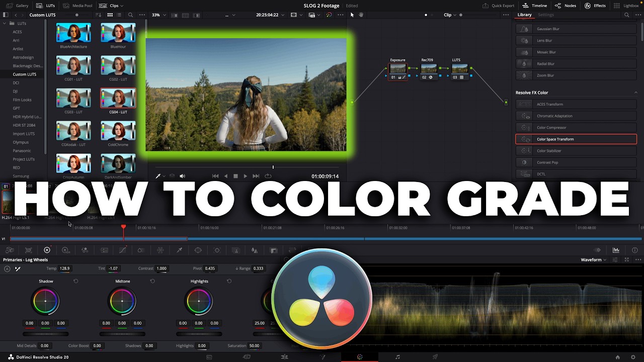Toggle the Timeline panel button

(x=534, y=6)
